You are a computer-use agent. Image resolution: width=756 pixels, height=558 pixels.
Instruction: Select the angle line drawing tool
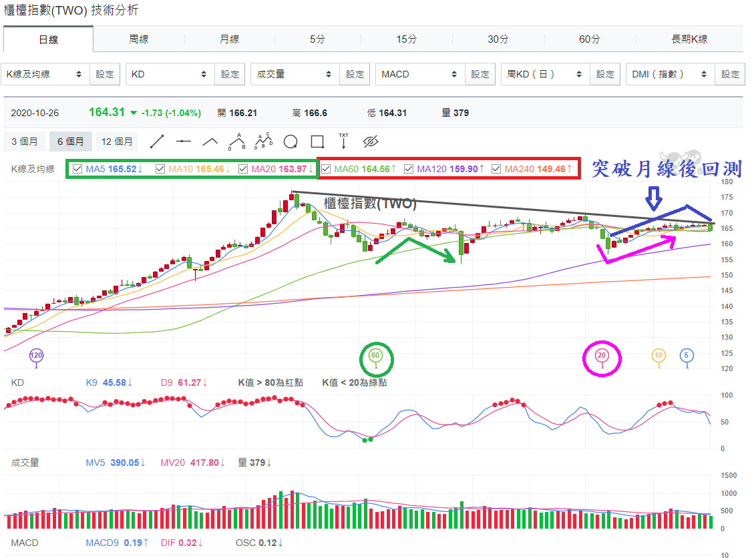point(210,142)
